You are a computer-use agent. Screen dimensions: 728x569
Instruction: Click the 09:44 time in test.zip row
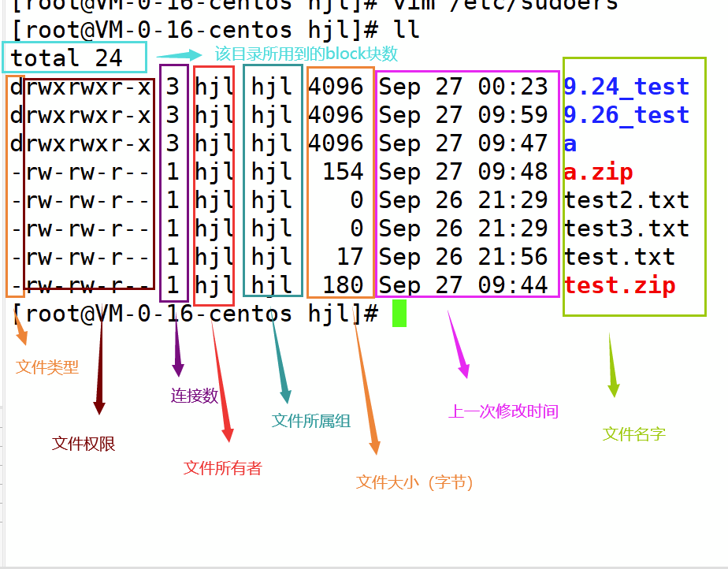[x=513, y=285]
